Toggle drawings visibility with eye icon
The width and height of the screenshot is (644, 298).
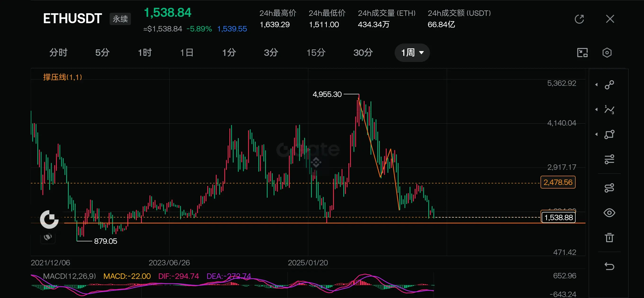pos(609,213)
